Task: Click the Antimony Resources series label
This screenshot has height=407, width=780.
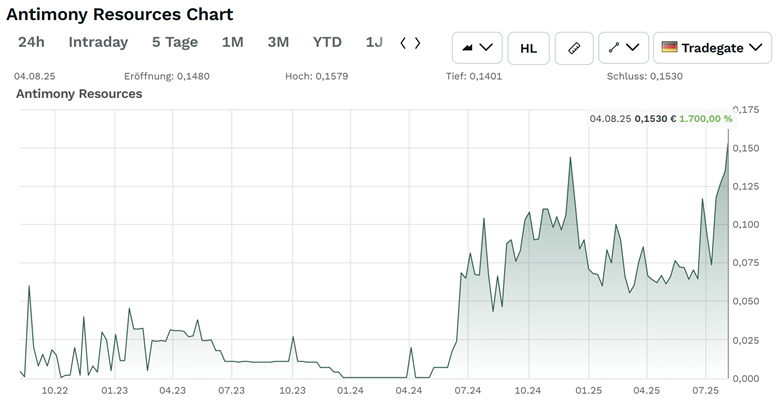Action: pos(79,94)
